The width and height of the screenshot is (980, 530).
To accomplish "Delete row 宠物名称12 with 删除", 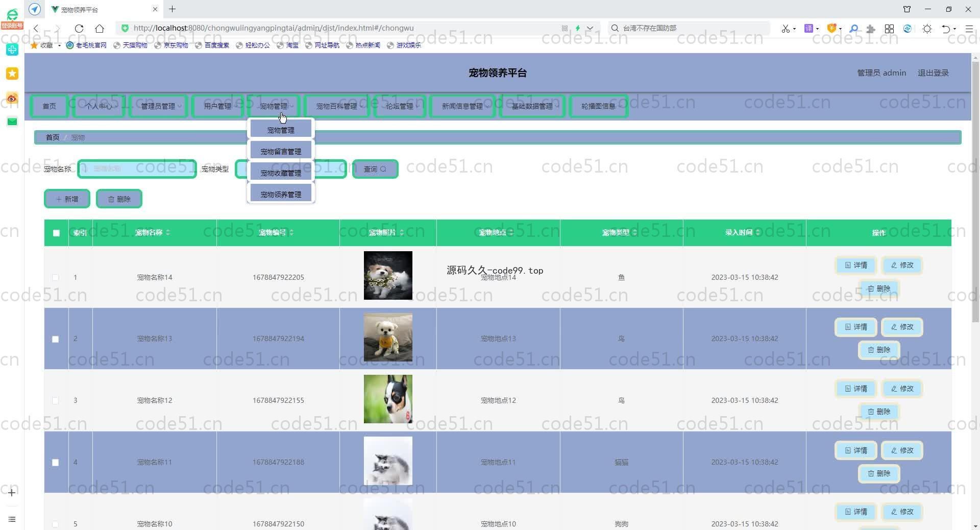I will pyautogui.click(x=879, y=412).
